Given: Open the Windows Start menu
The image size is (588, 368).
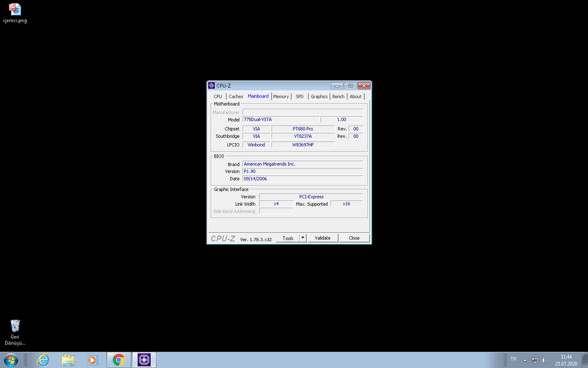Looking at the screenshot, I should pos(11,360).
